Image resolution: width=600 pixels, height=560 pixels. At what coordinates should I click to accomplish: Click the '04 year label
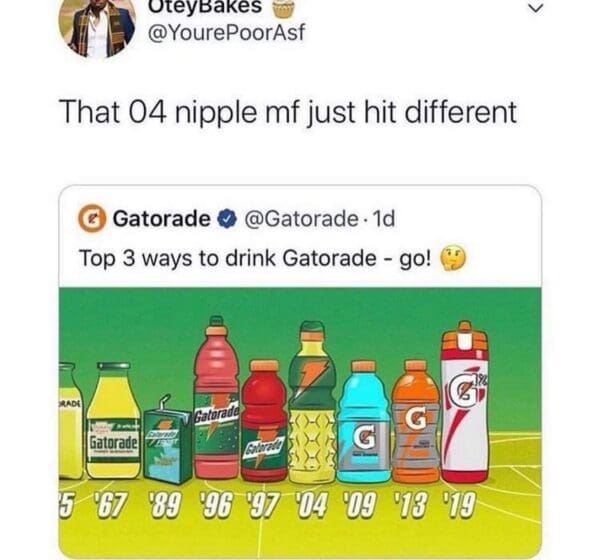point(312,505)
